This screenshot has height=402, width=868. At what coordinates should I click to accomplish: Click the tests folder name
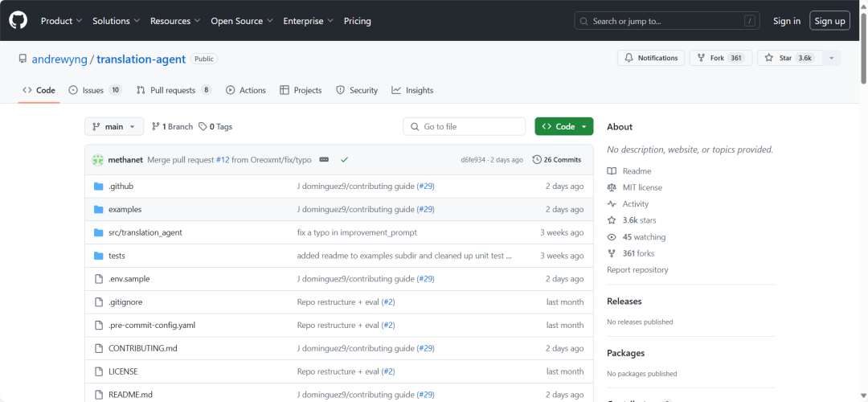click(117, 256)
